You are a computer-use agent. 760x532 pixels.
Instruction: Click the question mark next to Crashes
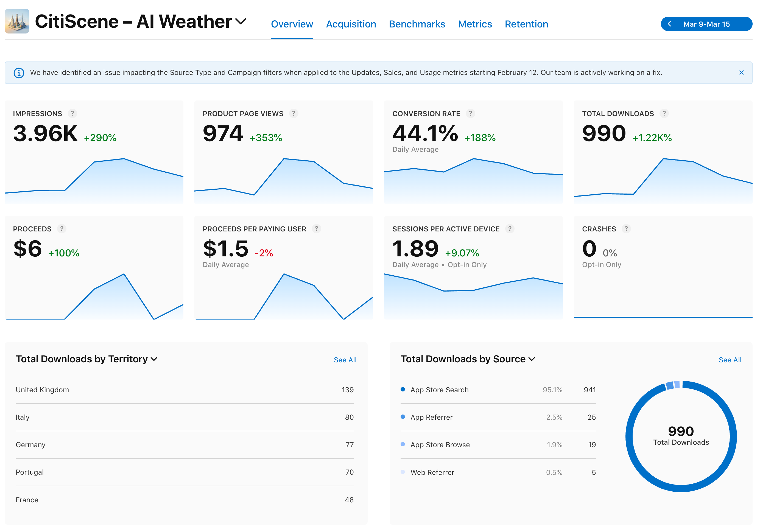coord(626,229)
